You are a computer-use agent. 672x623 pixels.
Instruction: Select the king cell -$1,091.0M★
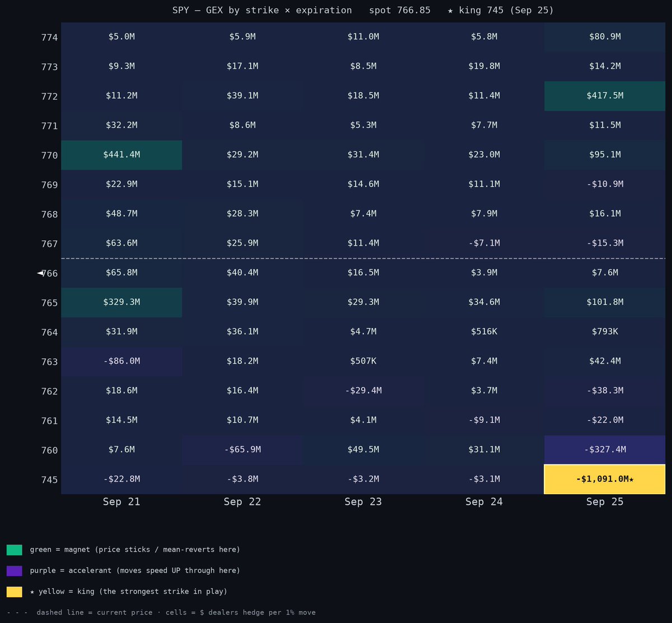click(x=605, y=479)
